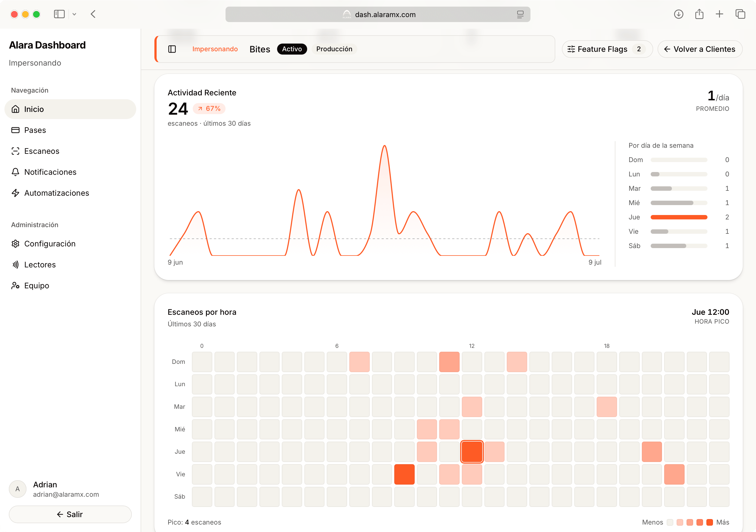
Task: Open Pases in navigation
Action: click(x=70, y=130)
